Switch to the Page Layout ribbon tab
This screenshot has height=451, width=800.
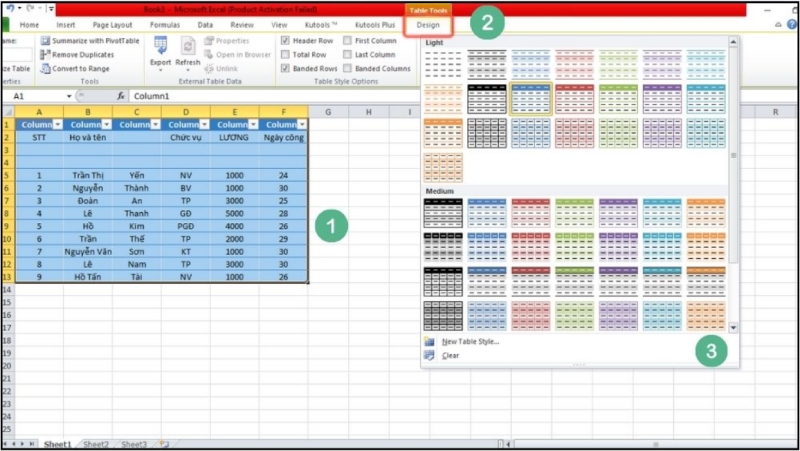[x=114, y=24]
